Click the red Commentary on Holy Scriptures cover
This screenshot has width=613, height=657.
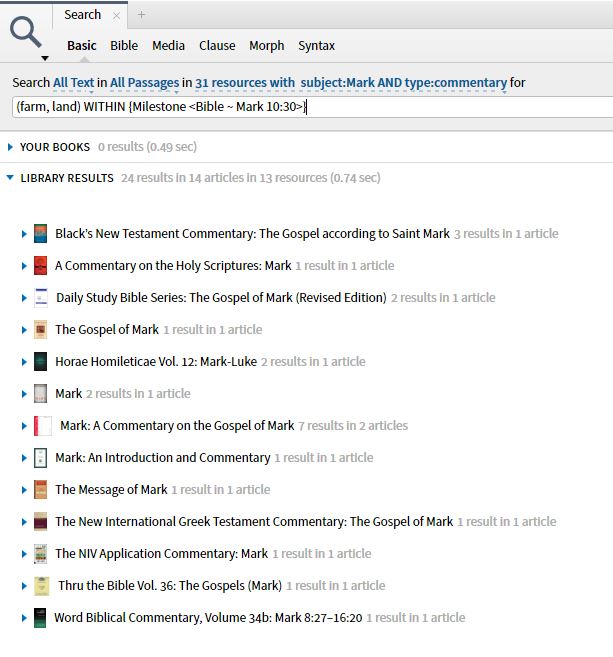pyautogui.click(x=41, y=266)
